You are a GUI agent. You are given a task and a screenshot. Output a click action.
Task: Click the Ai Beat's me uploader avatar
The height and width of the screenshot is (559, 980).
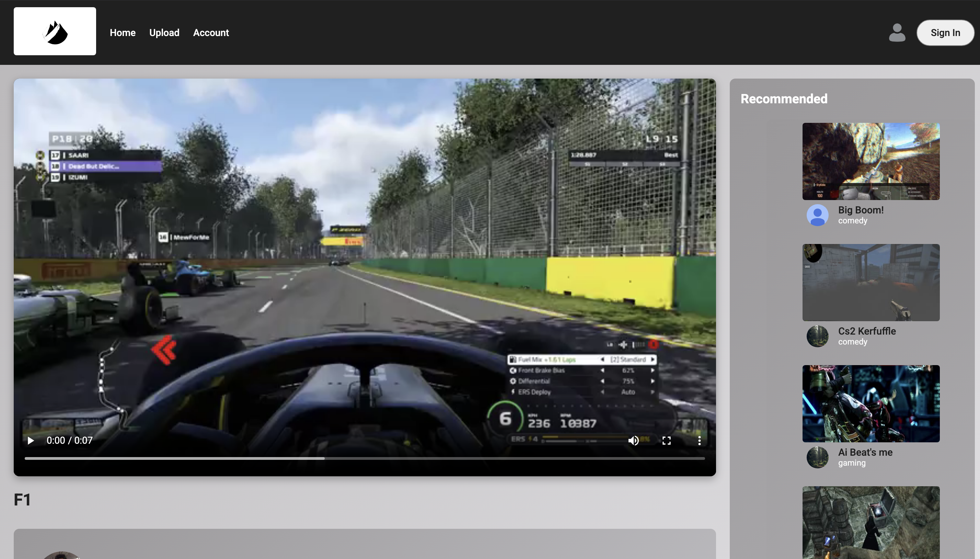[x=817, y=457]
